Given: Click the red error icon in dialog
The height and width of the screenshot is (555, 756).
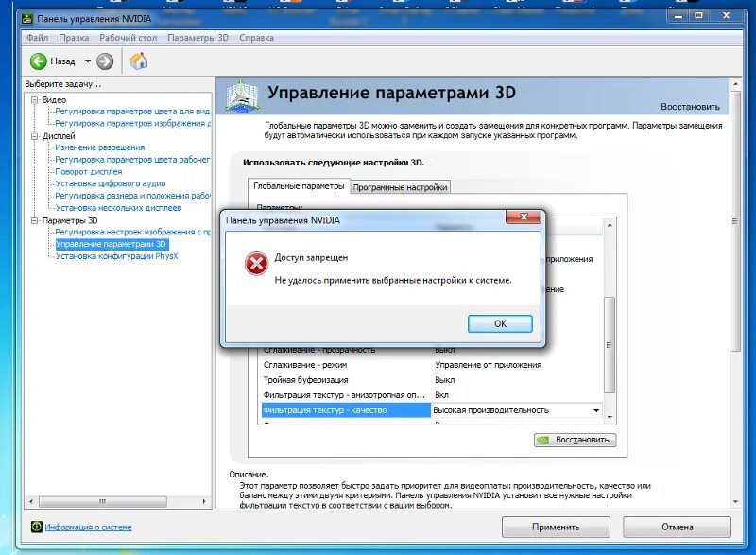Looking at the screenshot, I should [256, 264].
